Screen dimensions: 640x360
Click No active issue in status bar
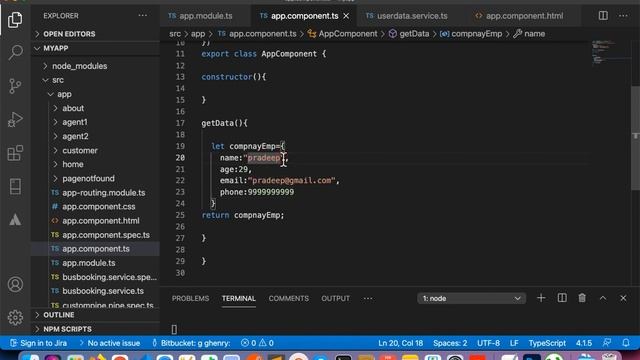point(110,343)
